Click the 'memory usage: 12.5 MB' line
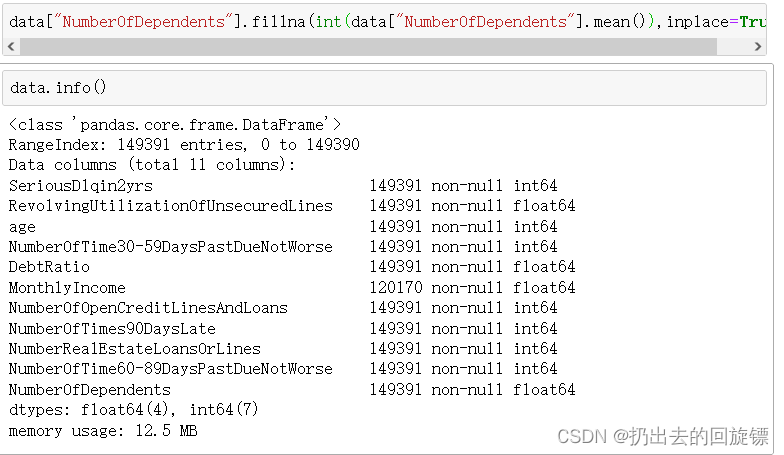The height and width of the screenshot is (455, 784). (103, 431)
